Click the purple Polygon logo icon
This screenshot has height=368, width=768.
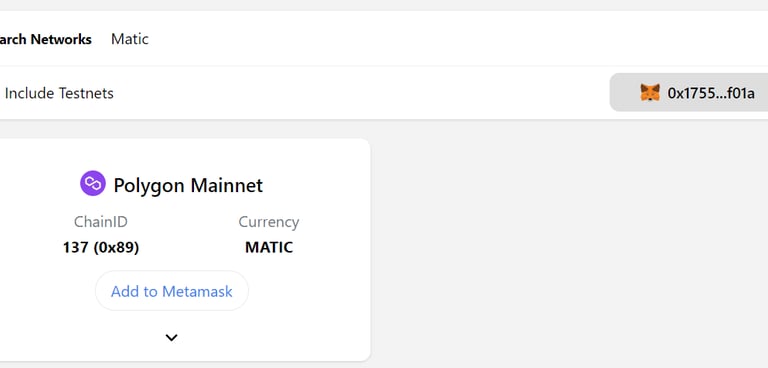(x=93, y=183)
